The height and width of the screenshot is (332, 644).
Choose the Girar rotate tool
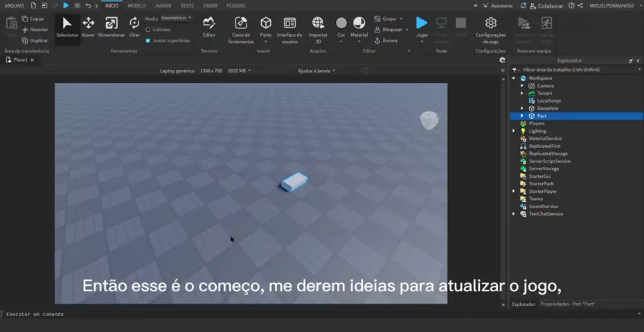tap(134, 26)
